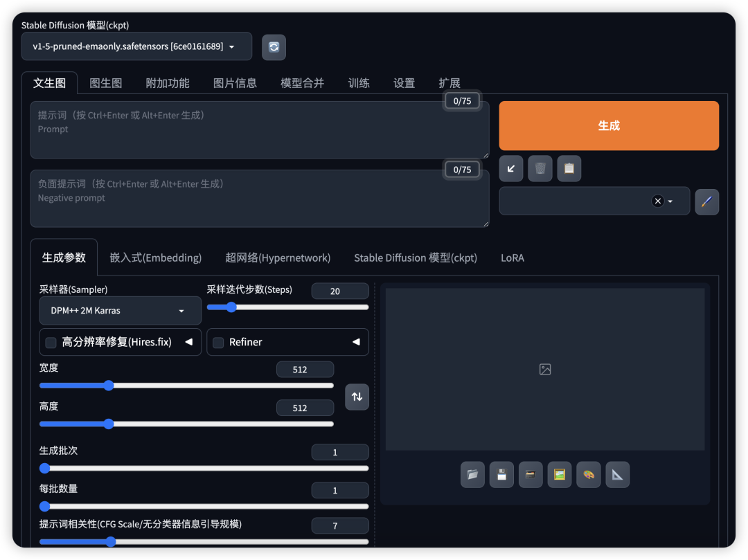The image size is (748, 560).
Task: Open the style editor with the paintbrush icon
Action: [706, 201]
